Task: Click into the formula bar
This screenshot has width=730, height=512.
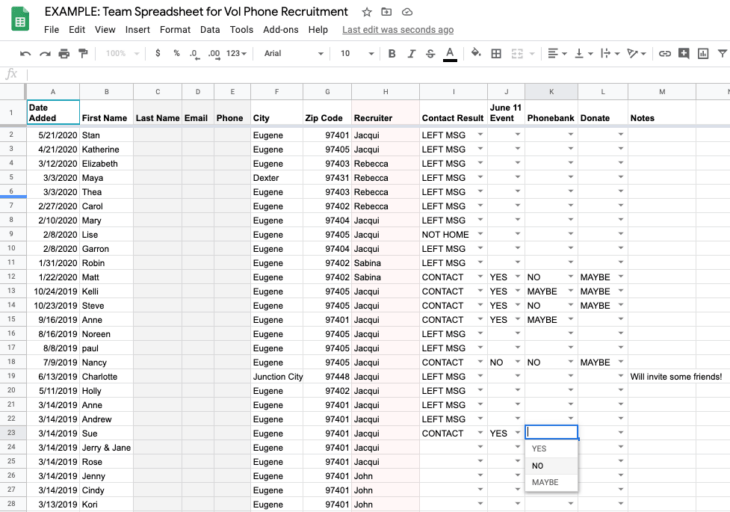Action: tap(377, 74)
